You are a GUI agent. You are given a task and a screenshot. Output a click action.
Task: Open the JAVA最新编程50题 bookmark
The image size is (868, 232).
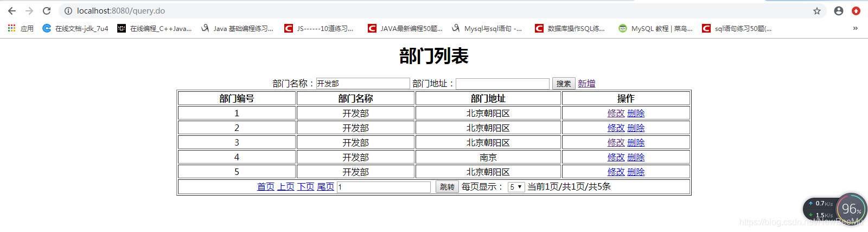[x=405, y=28]
